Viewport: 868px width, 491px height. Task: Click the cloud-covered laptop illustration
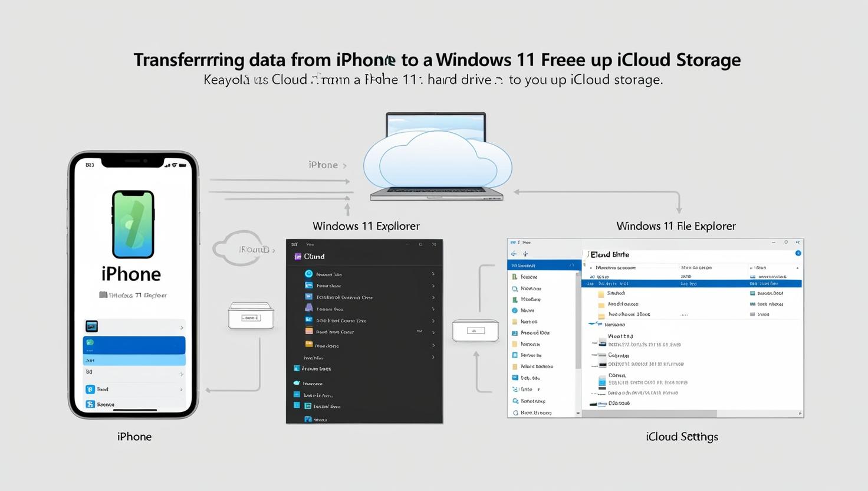[436, 157]
